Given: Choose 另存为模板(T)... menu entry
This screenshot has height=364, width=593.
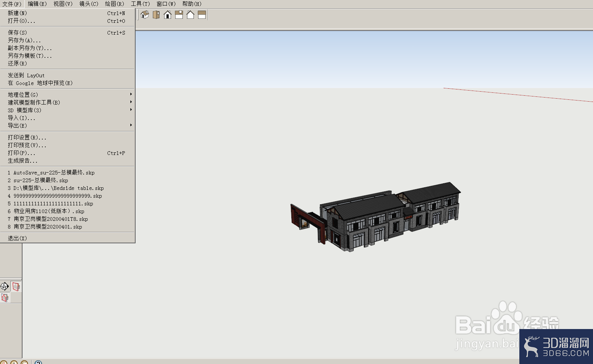Looking at the screenshot, I should pos(67,56).
